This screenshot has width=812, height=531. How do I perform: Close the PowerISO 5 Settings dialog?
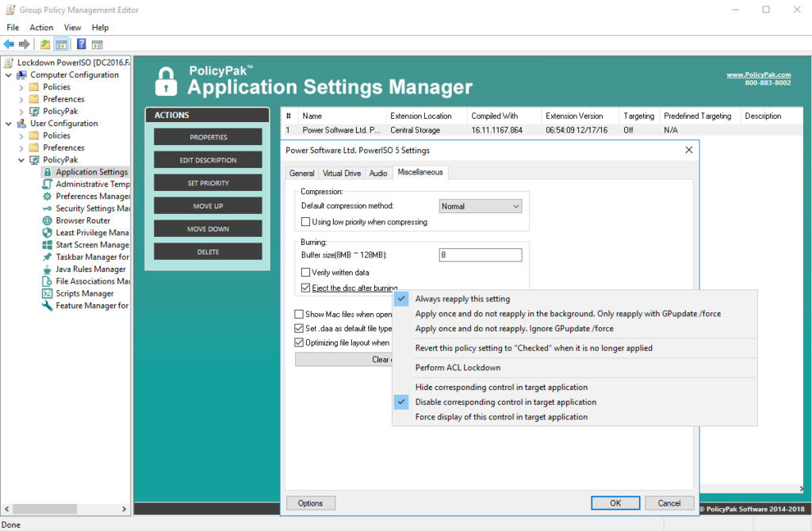point(689,150)
